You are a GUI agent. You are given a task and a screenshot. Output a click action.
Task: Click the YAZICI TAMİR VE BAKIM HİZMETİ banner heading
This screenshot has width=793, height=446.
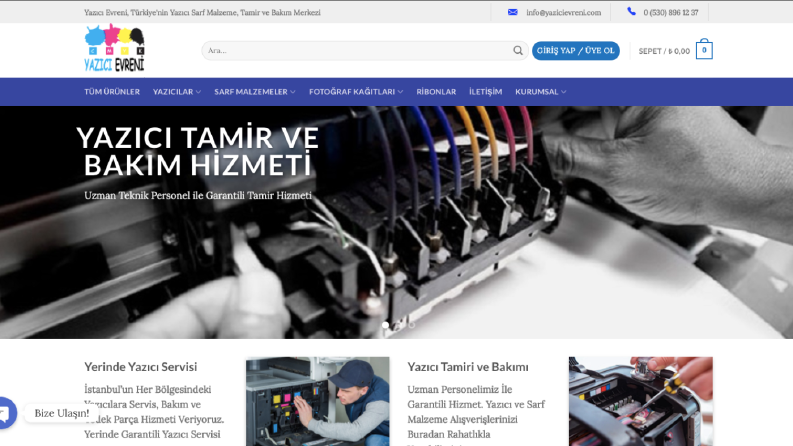click(198, 151)
